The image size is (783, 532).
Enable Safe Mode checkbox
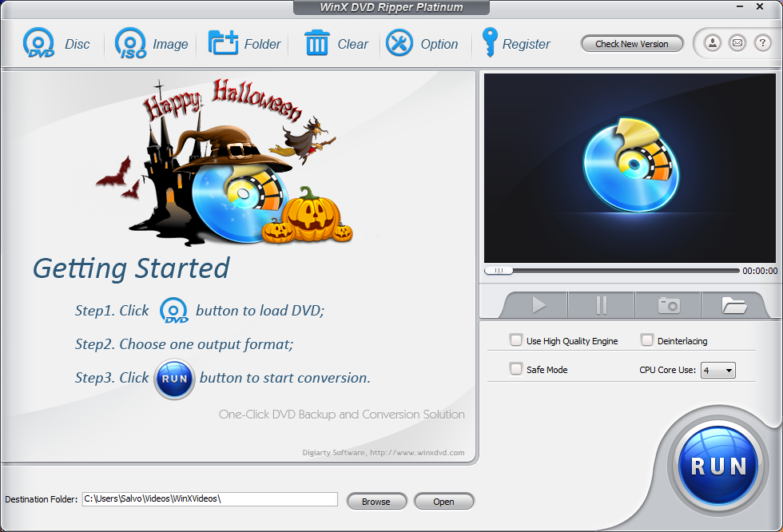tap(516, 369)
